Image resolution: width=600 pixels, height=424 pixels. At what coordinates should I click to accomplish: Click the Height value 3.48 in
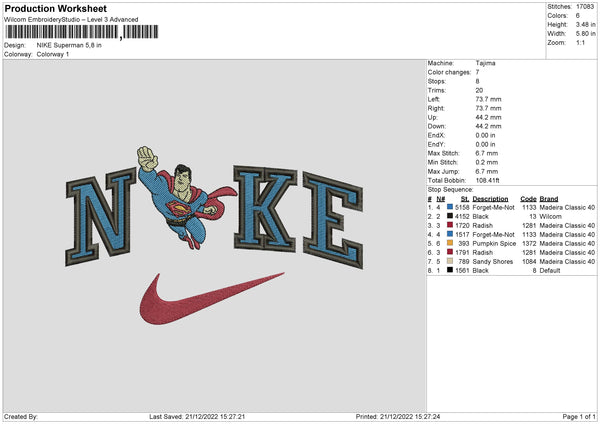(x=585, y=24)
